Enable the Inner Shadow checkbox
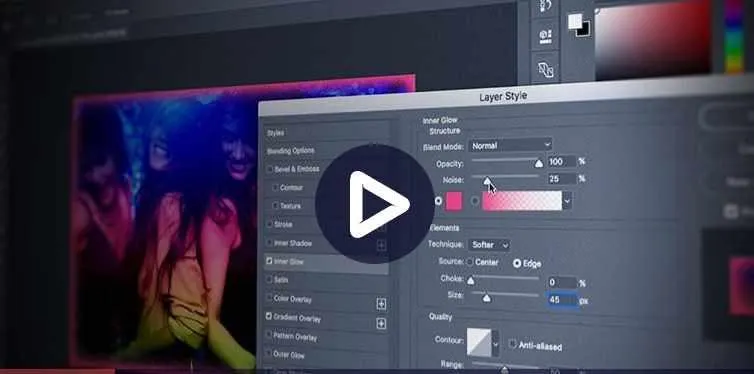 270,242
